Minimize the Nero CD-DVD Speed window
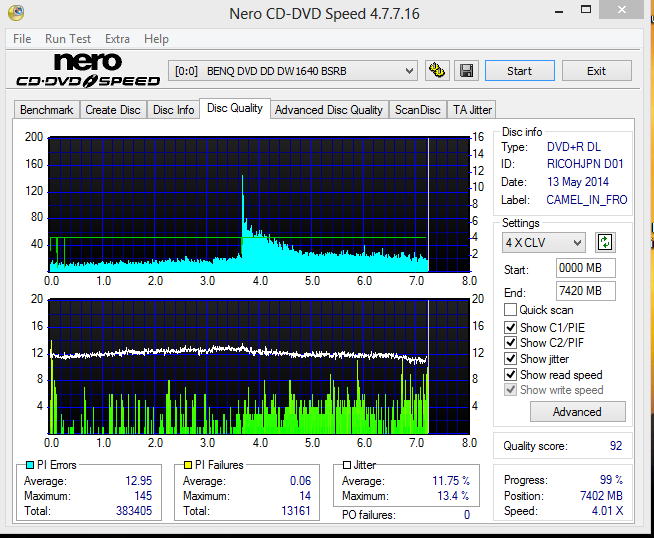Viewport: 654px width, 538px height. coord(559,11)
